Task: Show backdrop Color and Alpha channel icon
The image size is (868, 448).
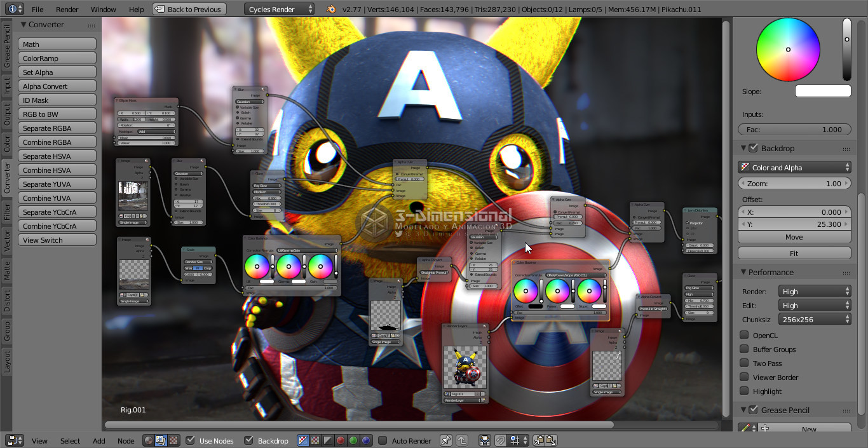Action: tap(303, 440)
